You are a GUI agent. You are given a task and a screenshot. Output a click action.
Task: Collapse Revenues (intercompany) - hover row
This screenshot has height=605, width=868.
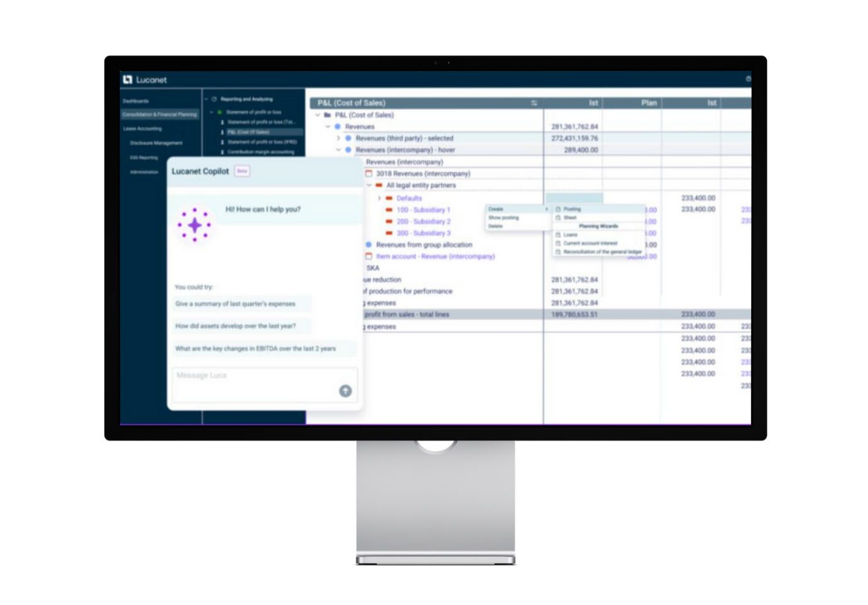pyautogui.click(x=338, y=150)
